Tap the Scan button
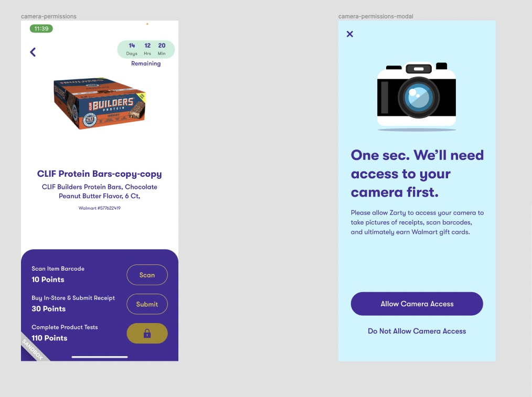Image resolution: width=532 pixels, height=397 pixels. [147, 275]
